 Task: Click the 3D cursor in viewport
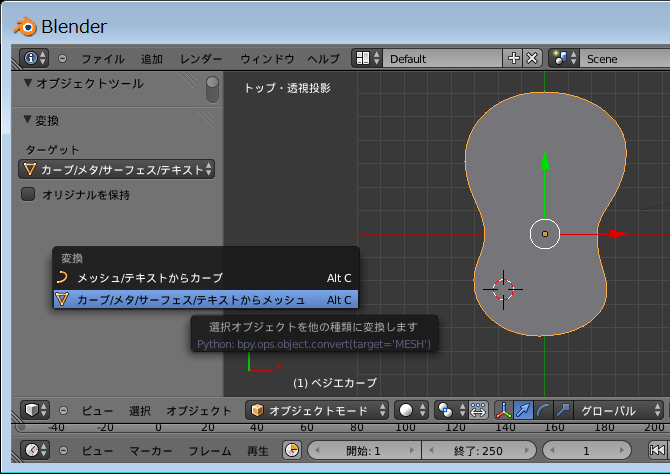pos(503,289)
